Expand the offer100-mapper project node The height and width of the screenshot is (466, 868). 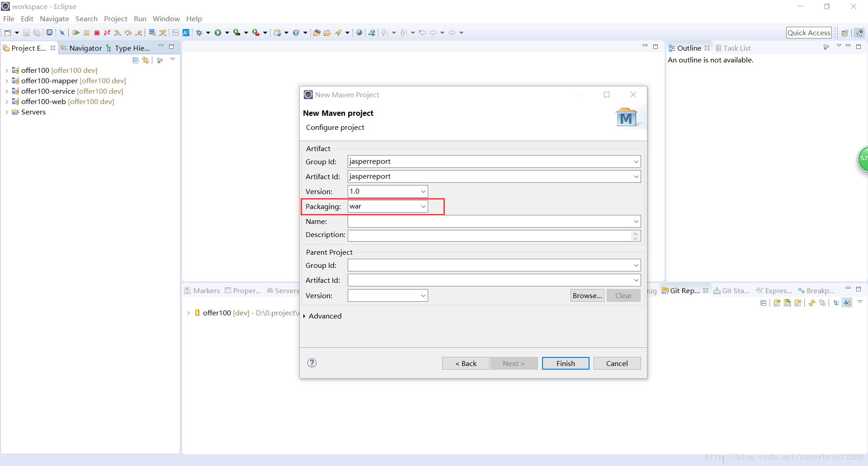click(x=7, y=81)
